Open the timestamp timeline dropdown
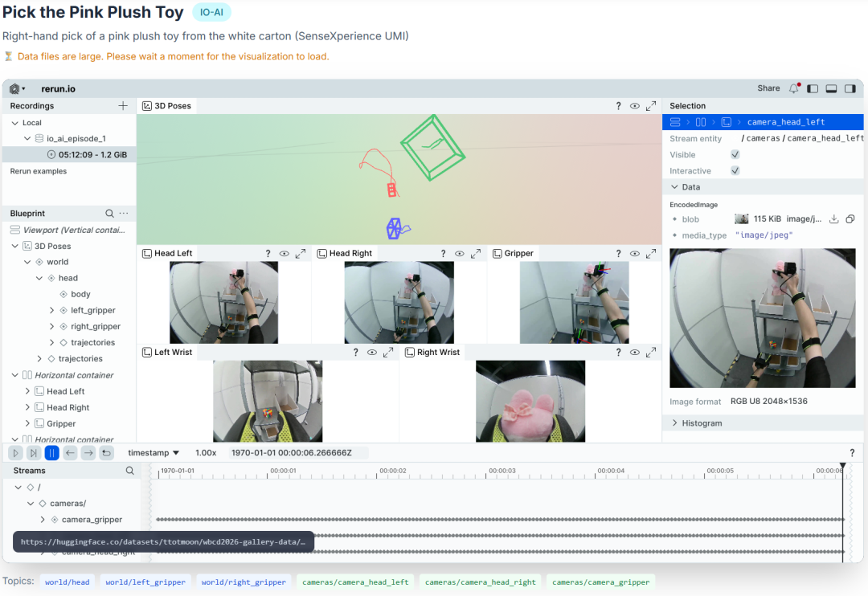The height and width of the screenshot is (596, 868). [x=154, y=453]
